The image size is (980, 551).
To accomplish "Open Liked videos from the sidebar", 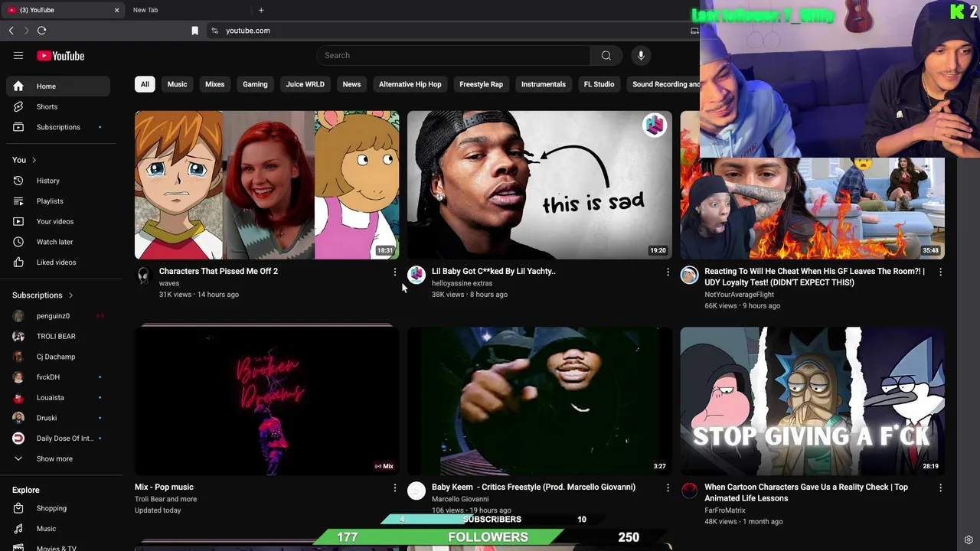I will [x=58, y=262].
